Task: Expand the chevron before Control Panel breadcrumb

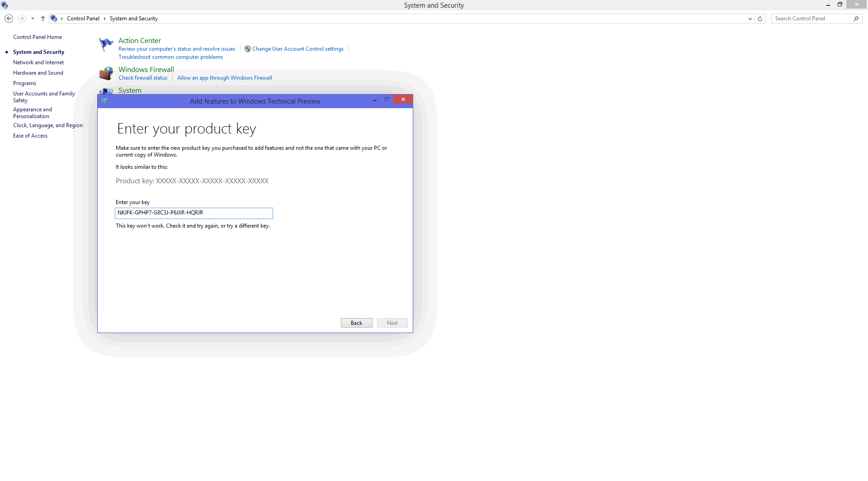Action: pos(62,19)
